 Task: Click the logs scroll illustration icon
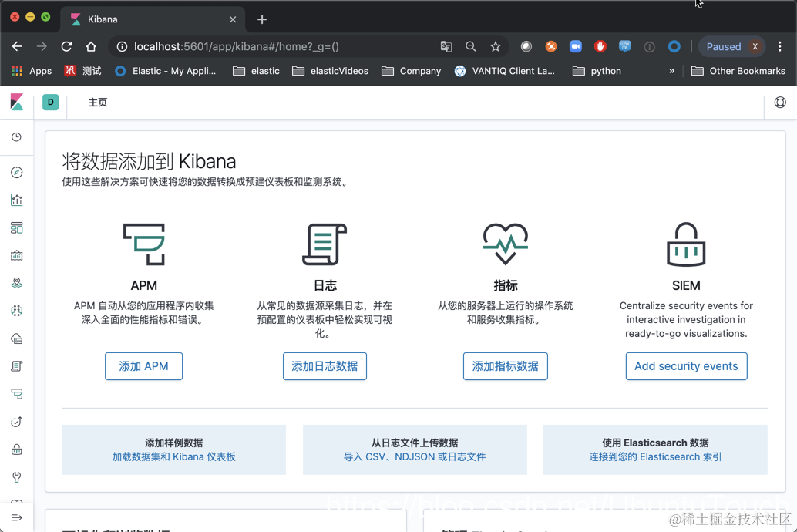coord(325,244)
